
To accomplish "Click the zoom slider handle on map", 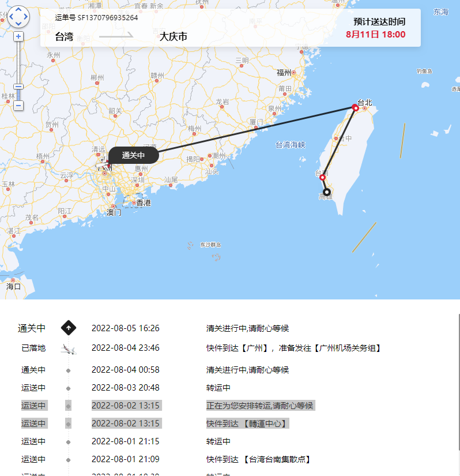I will coord(18,87).
